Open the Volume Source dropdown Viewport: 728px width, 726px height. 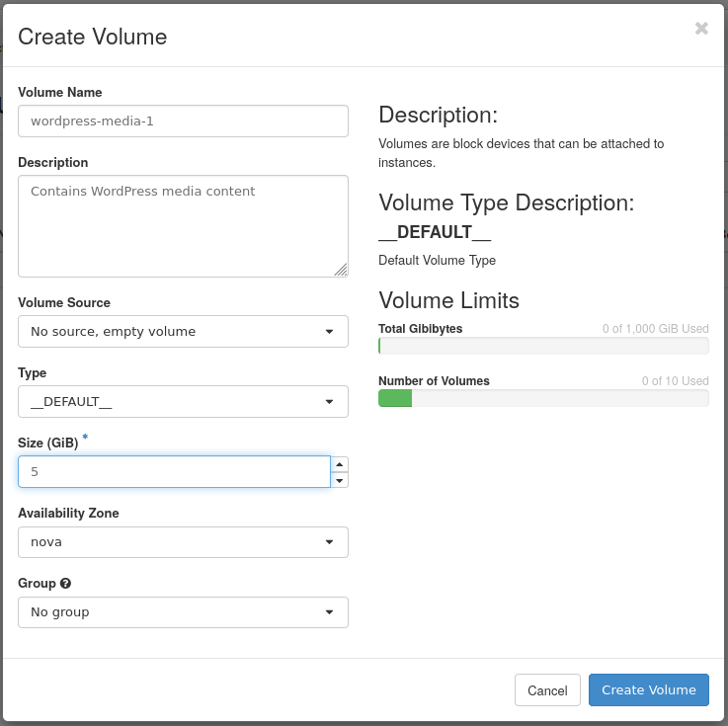point(183,332)
